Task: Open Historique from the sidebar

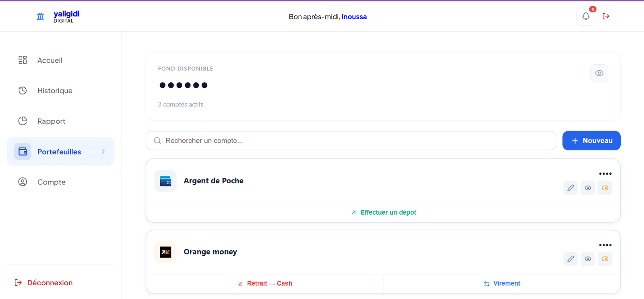Action: point(55,91)
